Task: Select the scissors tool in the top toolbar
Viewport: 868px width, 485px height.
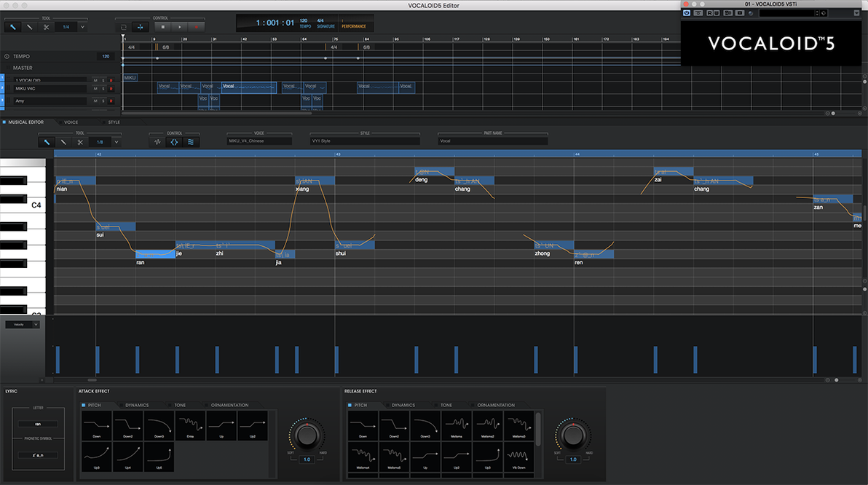Action: click(x=46, y=26)
